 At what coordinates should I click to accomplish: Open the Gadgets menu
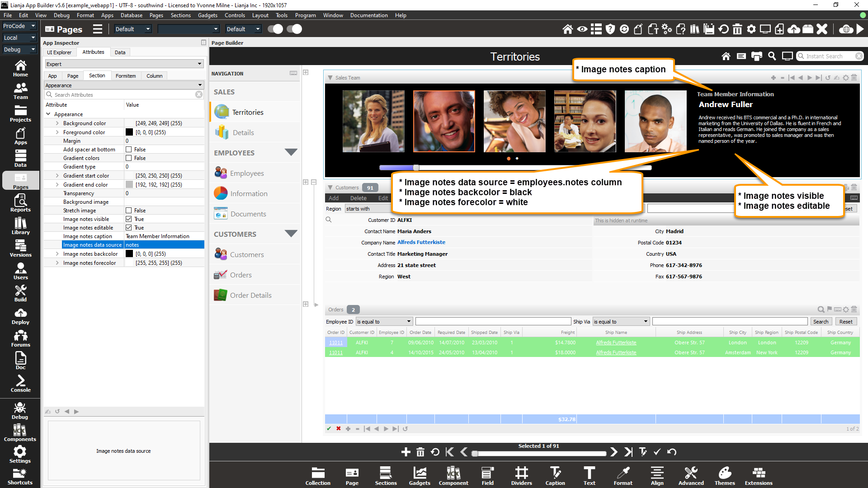pyautogui.click(x=208, y=15)
